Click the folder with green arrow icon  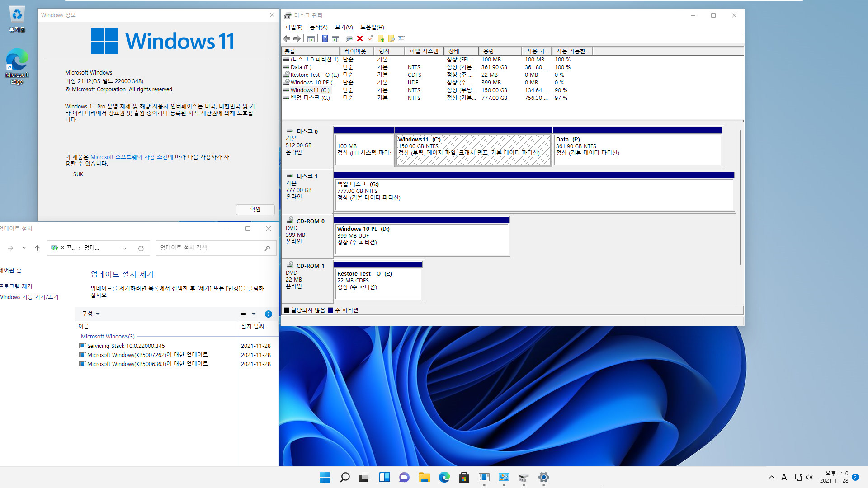coord(381,39)
